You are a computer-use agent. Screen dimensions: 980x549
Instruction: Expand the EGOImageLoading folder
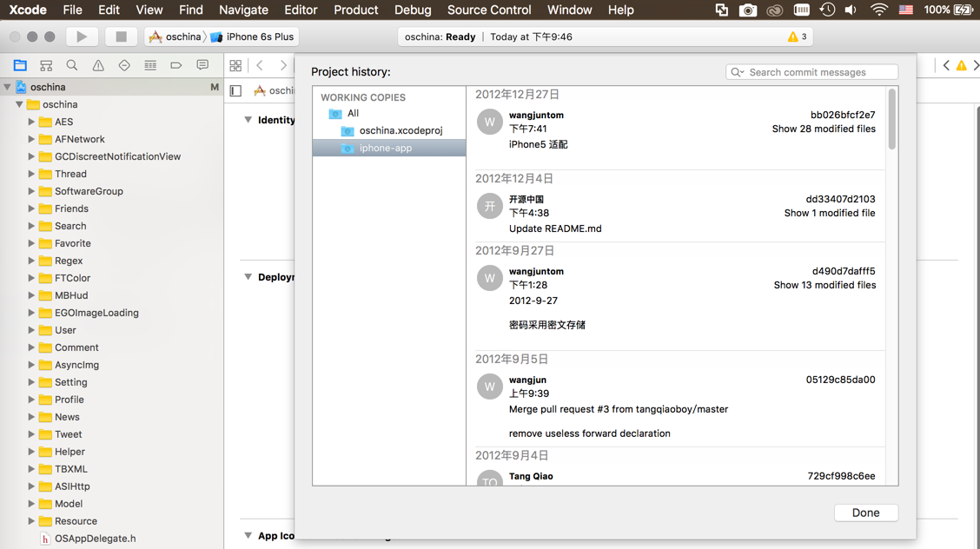point(30,313)
